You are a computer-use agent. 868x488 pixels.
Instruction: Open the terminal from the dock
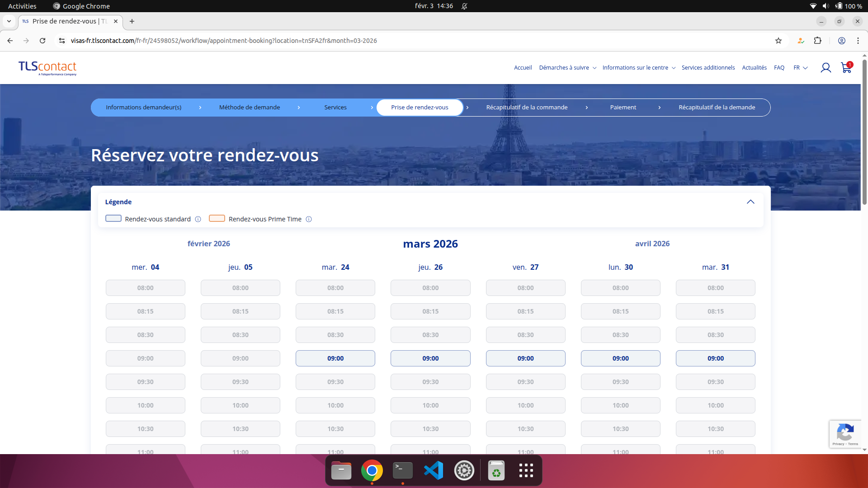tap(402, 470)
